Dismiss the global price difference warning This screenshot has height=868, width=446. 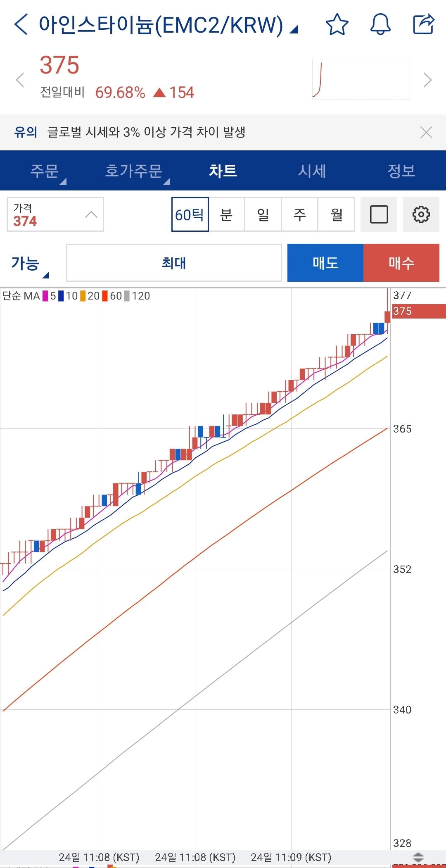click(x=426, y=132)
